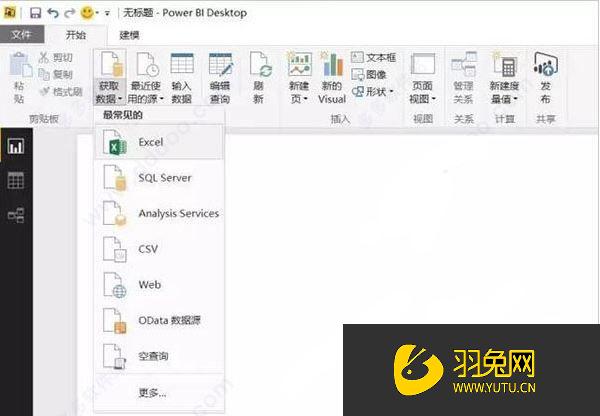Open 编辑查询 edit queries
This screenshot has width=600, height=416.
click(220, 78)
